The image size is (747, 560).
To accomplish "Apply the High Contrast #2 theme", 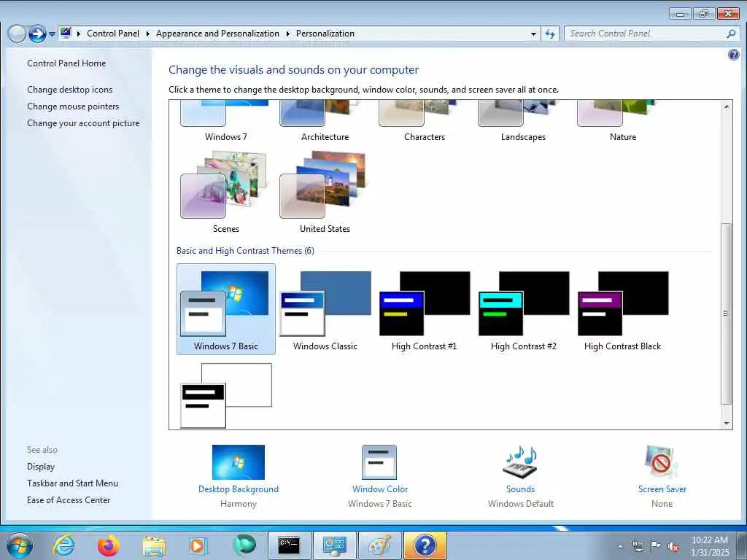I will [x=524, y=309].
